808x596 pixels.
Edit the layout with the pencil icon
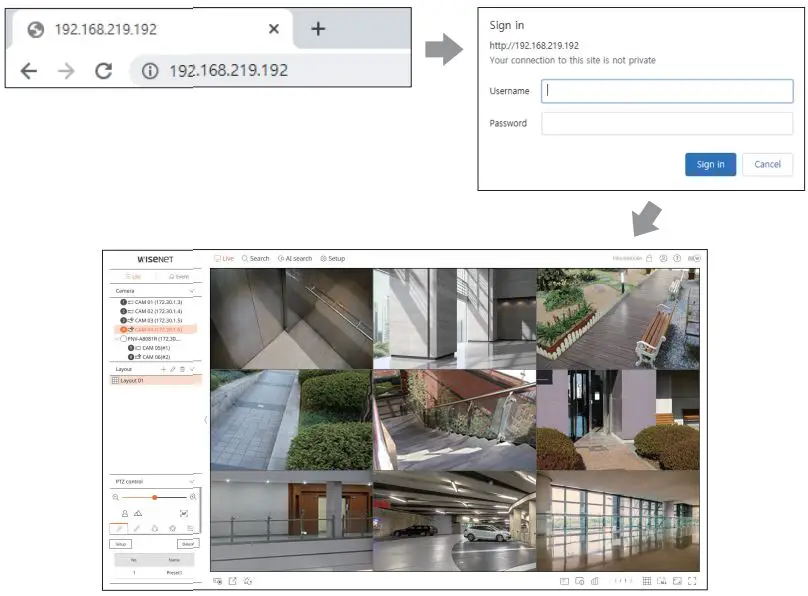pos(173,367)
